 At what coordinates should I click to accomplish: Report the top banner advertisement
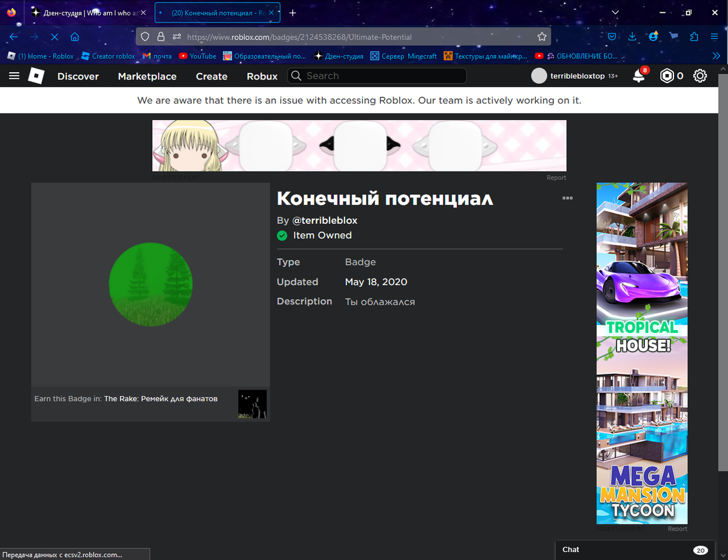tap(556, 178)
